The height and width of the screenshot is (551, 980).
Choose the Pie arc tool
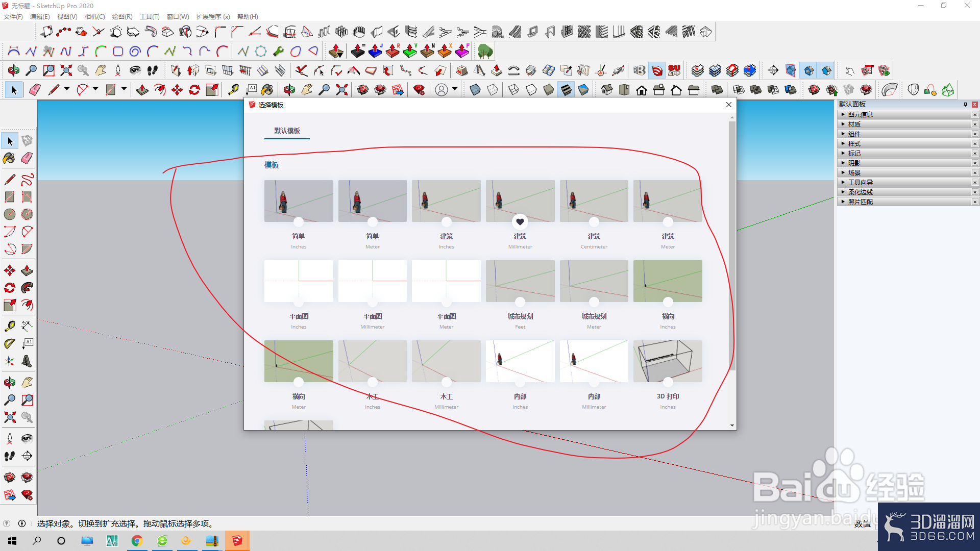(27, 249)
